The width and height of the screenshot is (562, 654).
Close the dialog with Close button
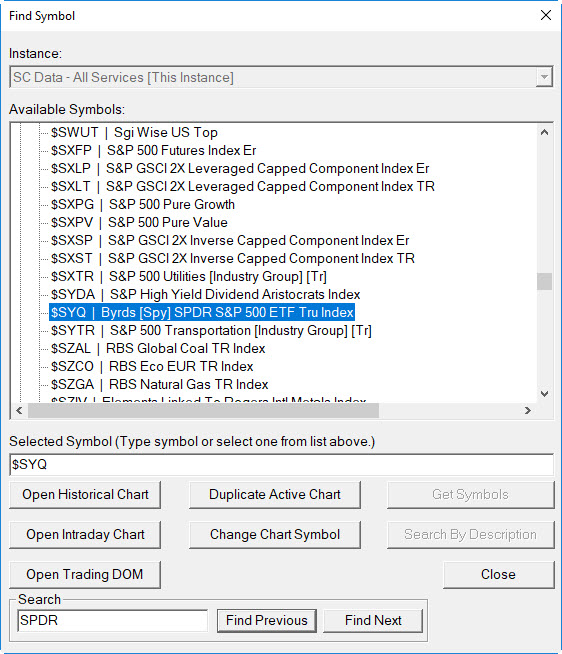tap(499, 575)
